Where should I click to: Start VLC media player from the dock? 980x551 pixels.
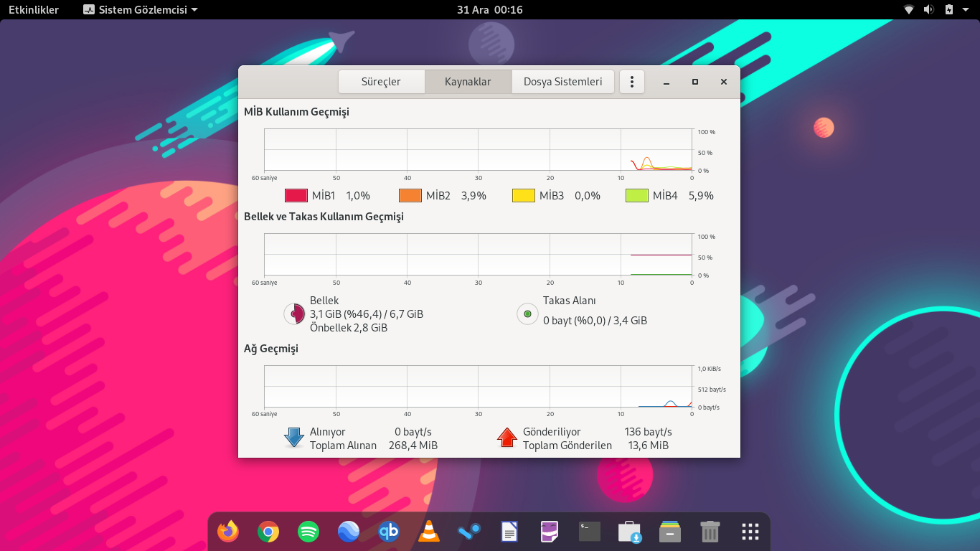point(429,532)
